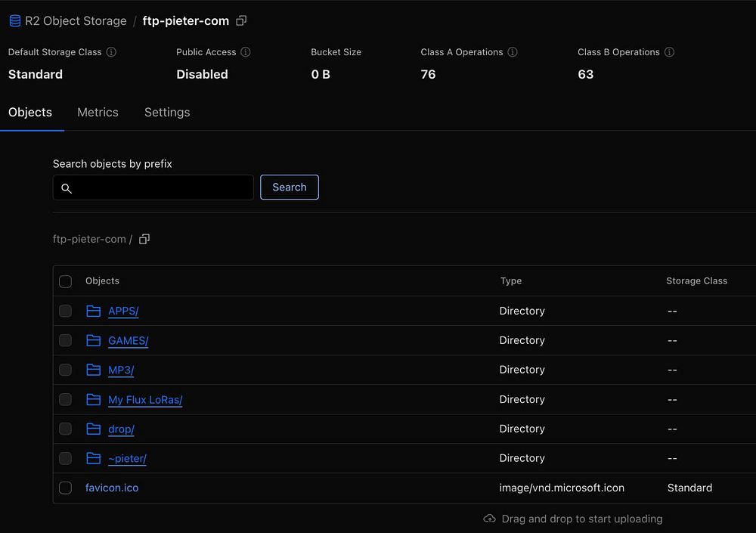This screenshot has height=533, width=756.
Task: Open the MP3/ directory link
Action: pyautogui.click(x=121, y=370)
